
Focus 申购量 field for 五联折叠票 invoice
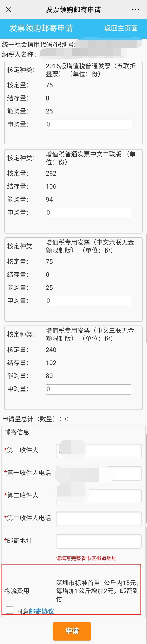point(89,124)
